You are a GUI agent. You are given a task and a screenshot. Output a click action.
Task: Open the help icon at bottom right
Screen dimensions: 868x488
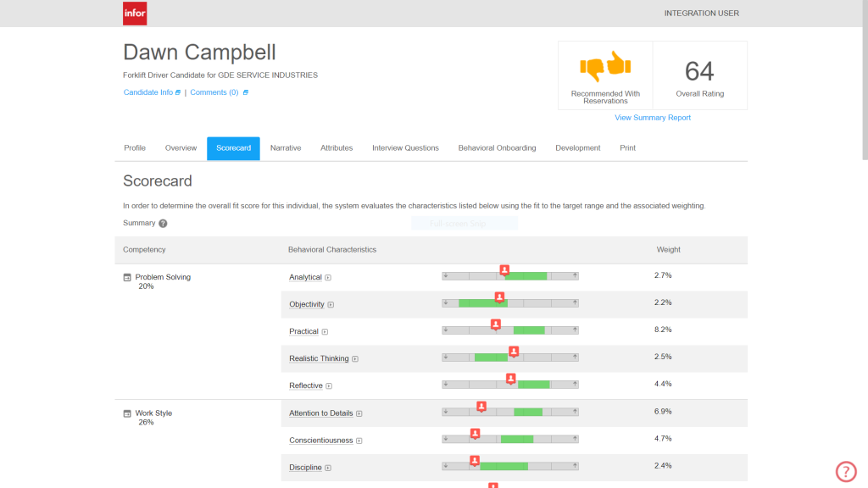coord(845,471)
